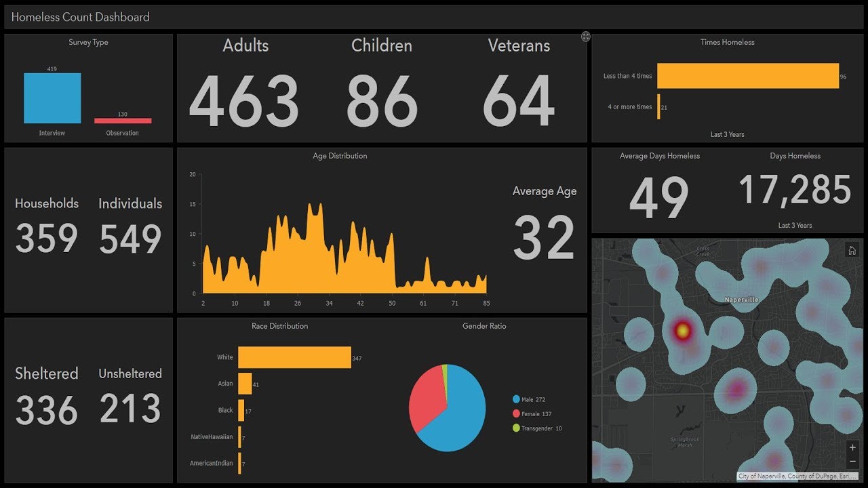The width and height of the screenshot is (868, 488).
Task: Click the green Transgender legend swatch
Action: coord(516,428)
